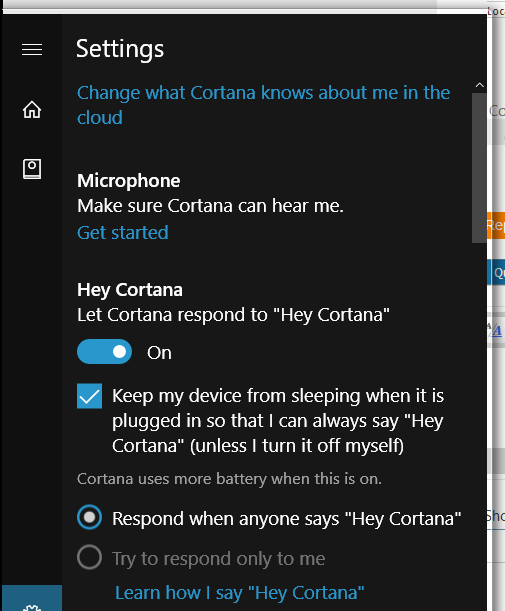505x611 pixels.
Task: Click the partial 'Sho' text at right edge
Action: (496, 516)
